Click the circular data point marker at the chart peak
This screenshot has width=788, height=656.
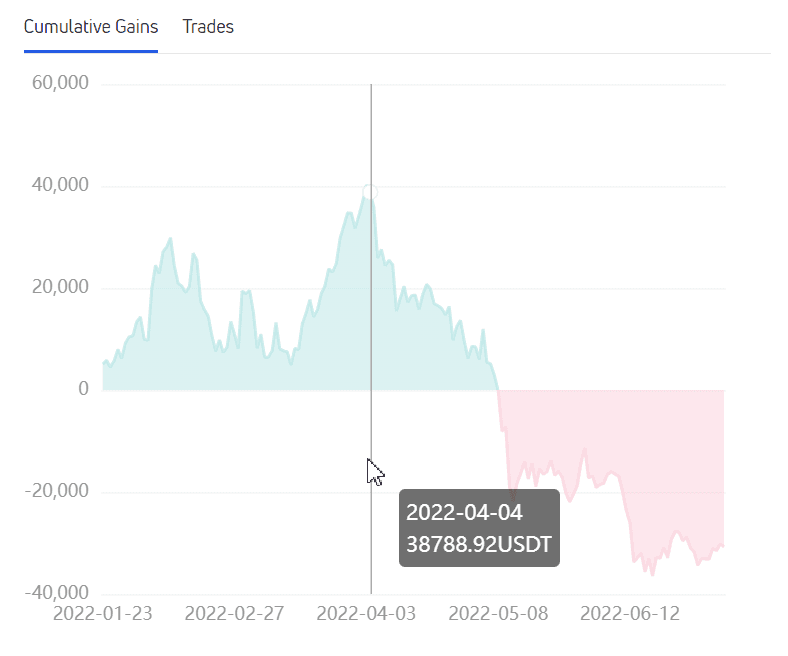[371, 192]
